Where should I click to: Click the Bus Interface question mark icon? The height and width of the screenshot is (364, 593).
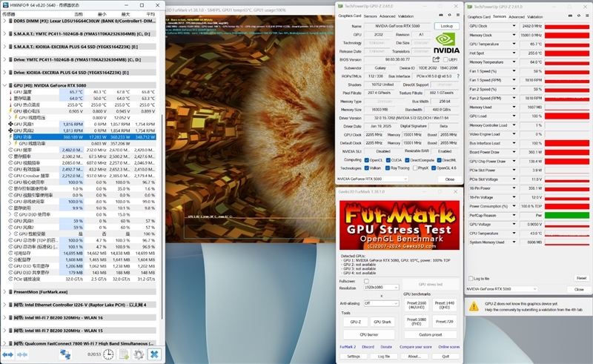click(457, 76)
